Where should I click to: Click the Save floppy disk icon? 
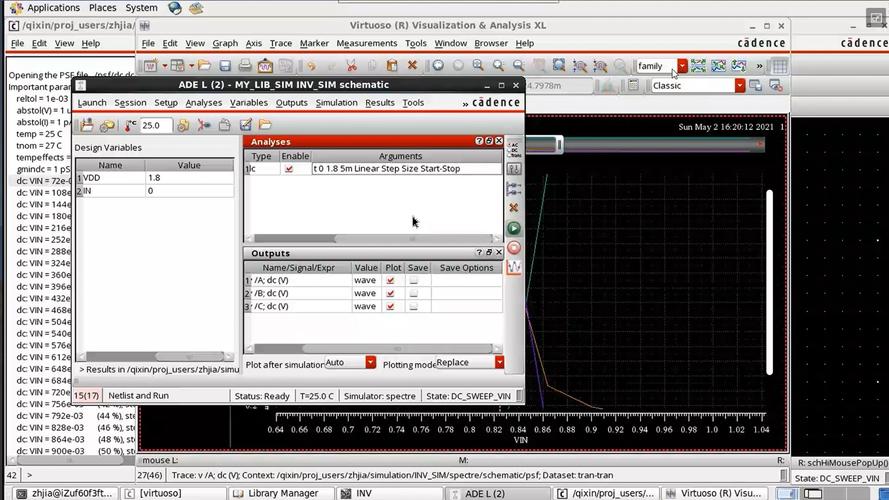(x=225, y=66)
